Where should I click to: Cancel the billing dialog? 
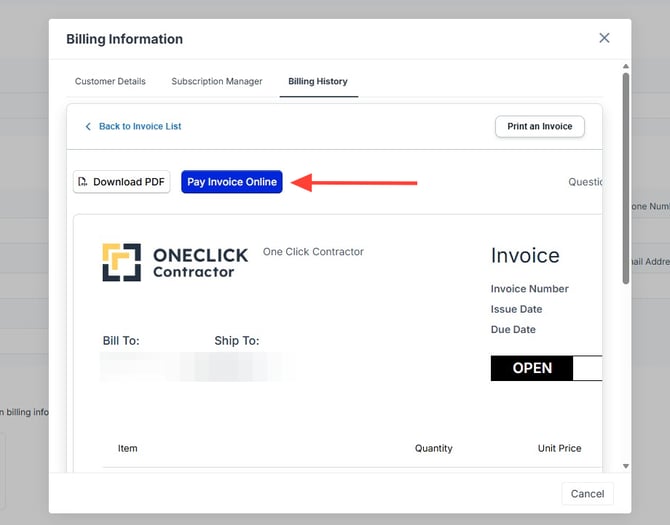[x=587, y=493]
